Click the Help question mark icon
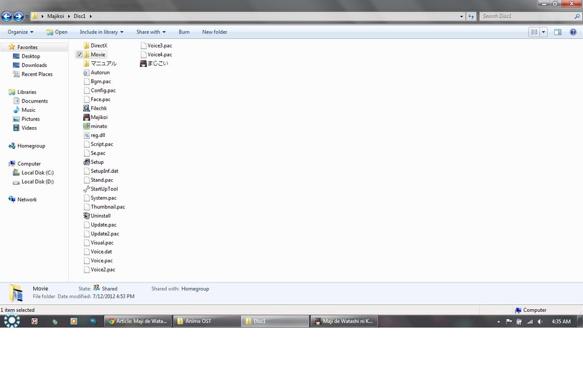This screenshot has height=392, width=583. coord(573,32)
